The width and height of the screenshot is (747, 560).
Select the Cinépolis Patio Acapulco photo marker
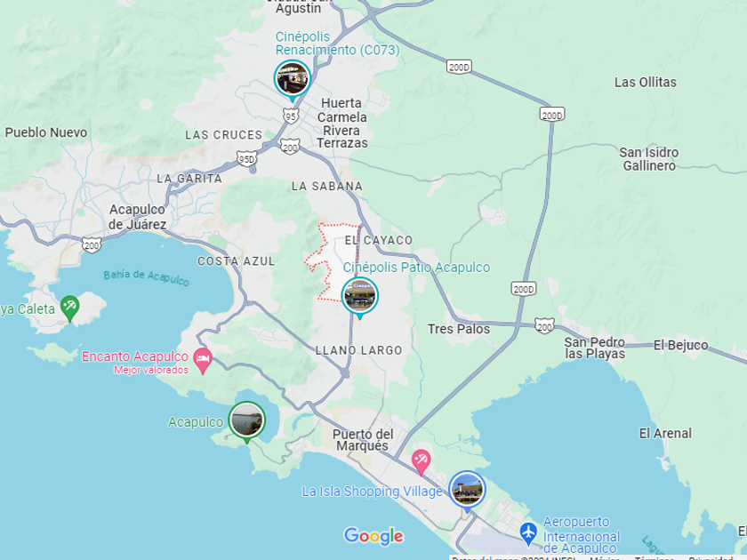point(359,297)
